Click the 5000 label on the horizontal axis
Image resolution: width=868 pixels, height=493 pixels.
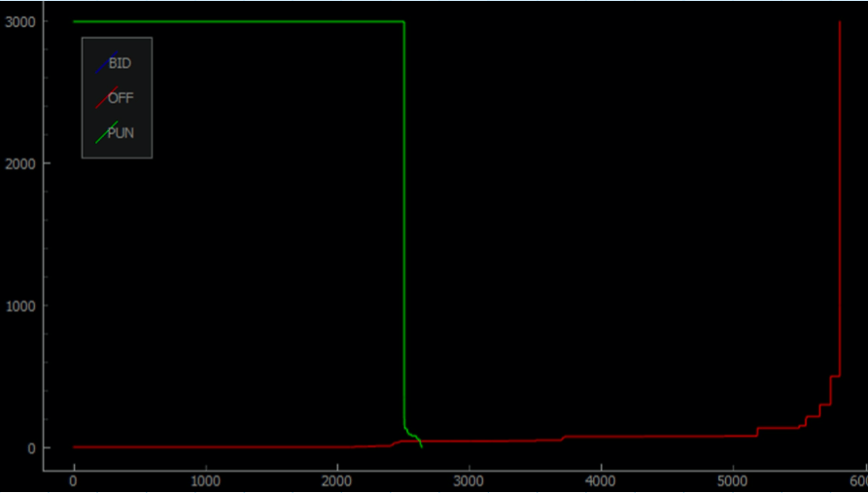coord(732,480)
